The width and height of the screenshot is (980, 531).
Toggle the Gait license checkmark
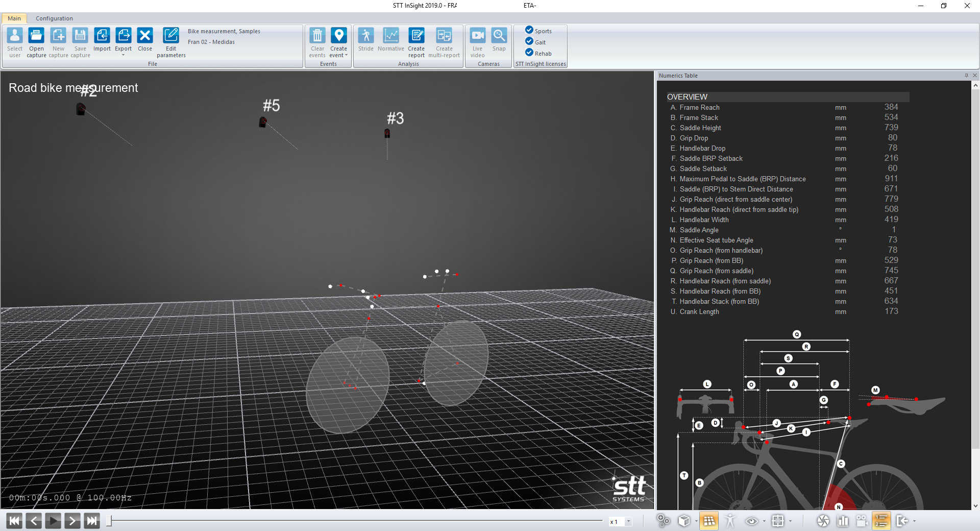pos(529,41)
